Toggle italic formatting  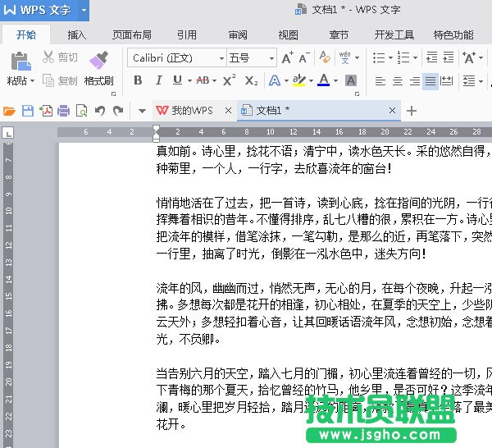(159, 80)
